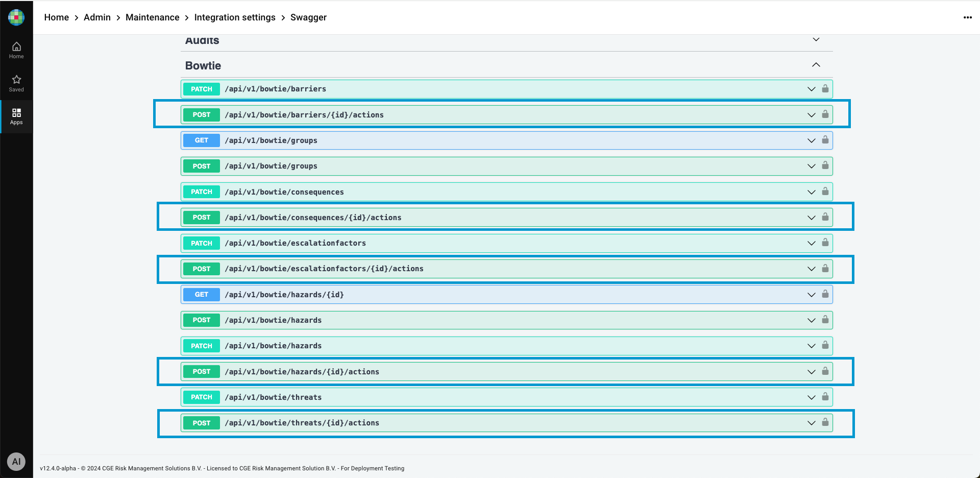Collapse the Bowtie section
Screen dimensions: 980x478
(x=816, y=65)
